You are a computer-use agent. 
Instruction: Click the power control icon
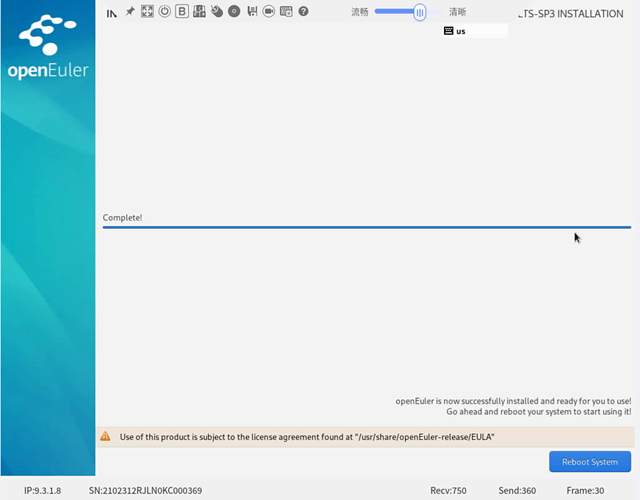tap(164, 12)
